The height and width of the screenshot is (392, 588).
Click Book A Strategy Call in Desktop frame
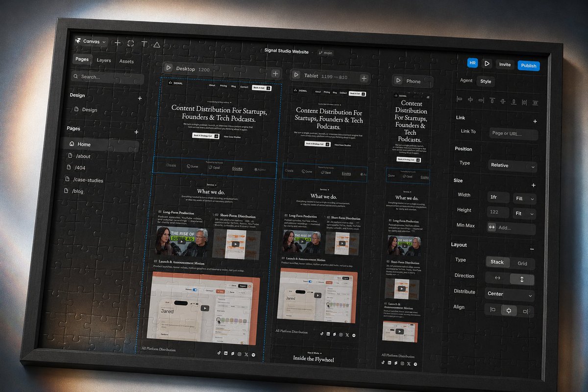click(x=205, y=135)
